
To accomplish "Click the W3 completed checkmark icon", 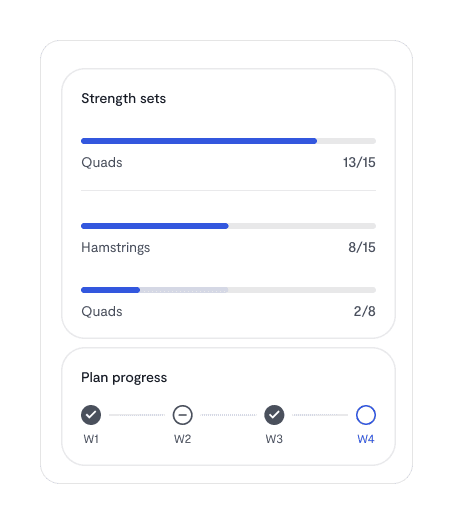I will click(274, 415).
